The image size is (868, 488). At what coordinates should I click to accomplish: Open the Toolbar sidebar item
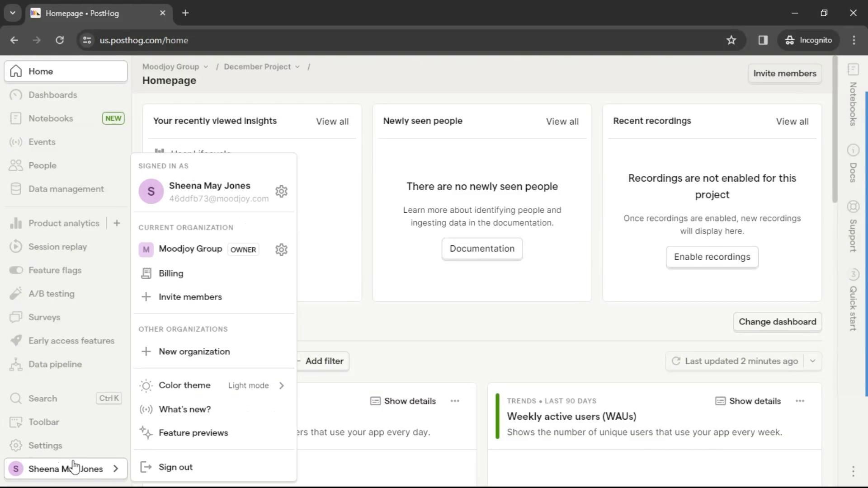[44, 422]
